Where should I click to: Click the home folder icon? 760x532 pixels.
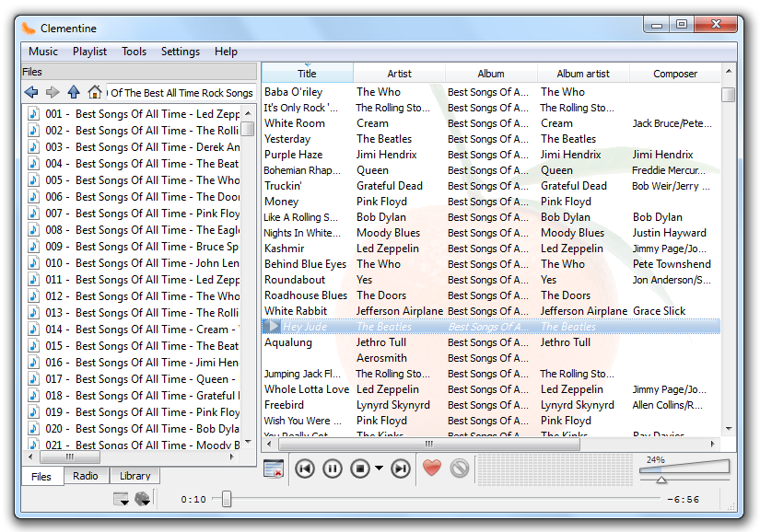[94, 92]
